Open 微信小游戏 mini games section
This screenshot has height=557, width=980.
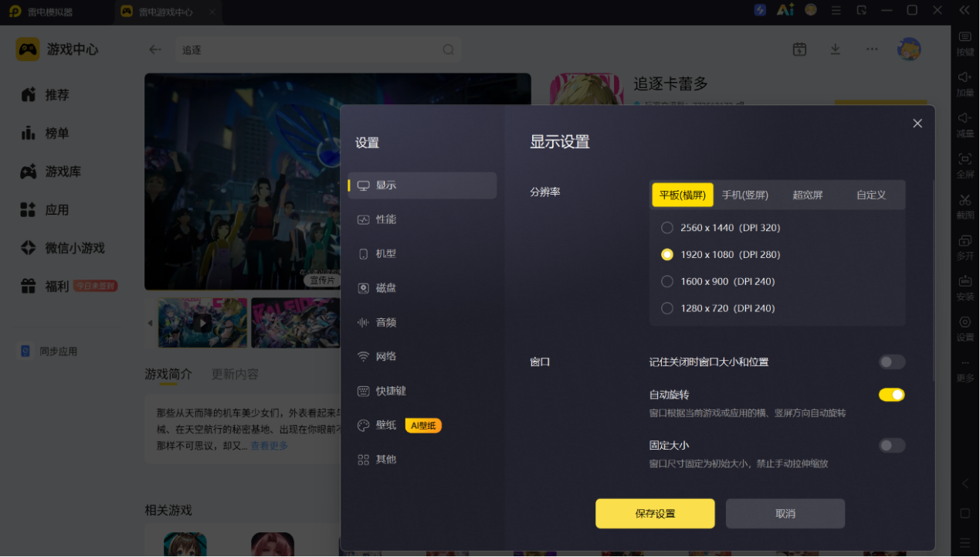[62, 248]
